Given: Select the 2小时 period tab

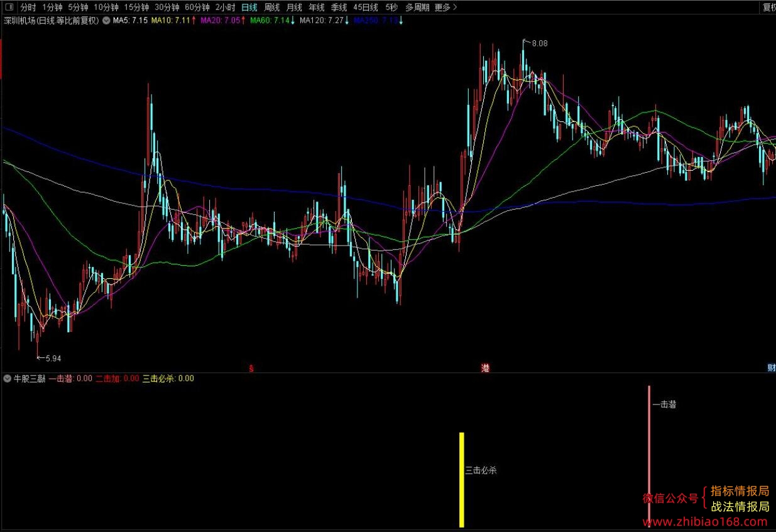Looking at the screenshot, I should click(x=225, y=8).
